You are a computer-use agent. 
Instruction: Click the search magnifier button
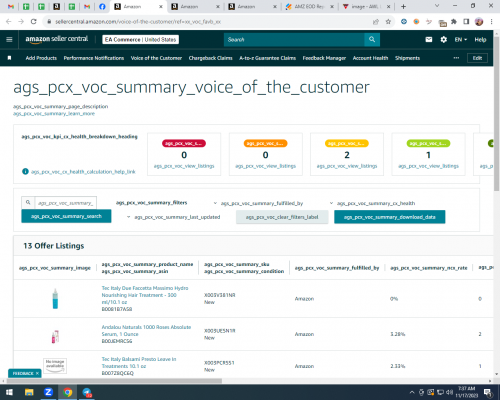(x=372, y=40)
